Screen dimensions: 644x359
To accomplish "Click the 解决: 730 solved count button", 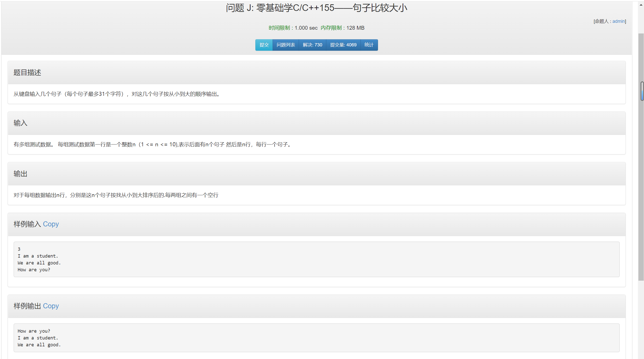I will tap(312, 45).
